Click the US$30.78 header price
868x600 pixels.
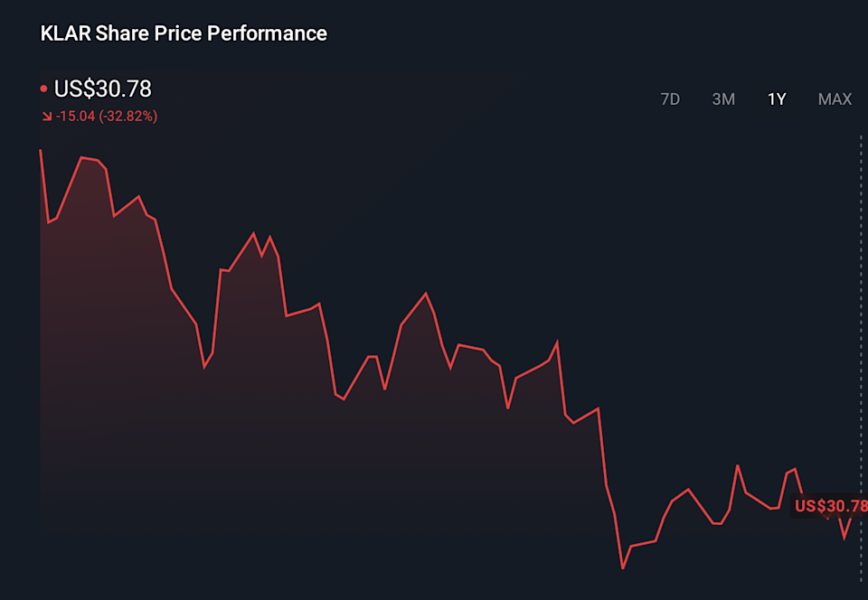tap(103, 89)
